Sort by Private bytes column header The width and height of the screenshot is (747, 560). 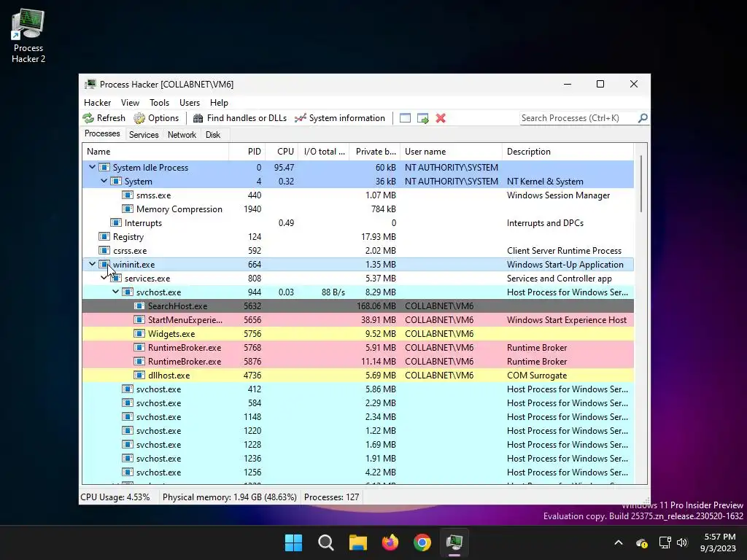click(375, 152)
